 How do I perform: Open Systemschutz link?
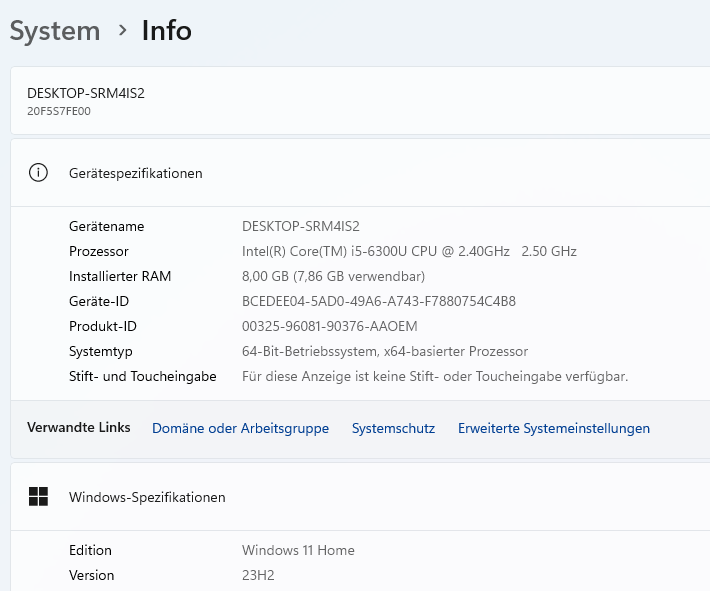393,428
